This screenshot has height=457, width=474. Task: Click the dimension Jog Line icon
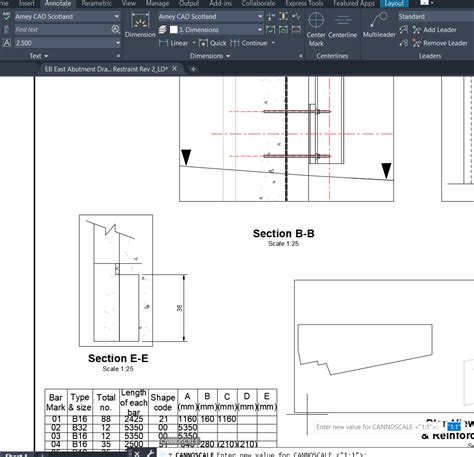click(296, 16)
